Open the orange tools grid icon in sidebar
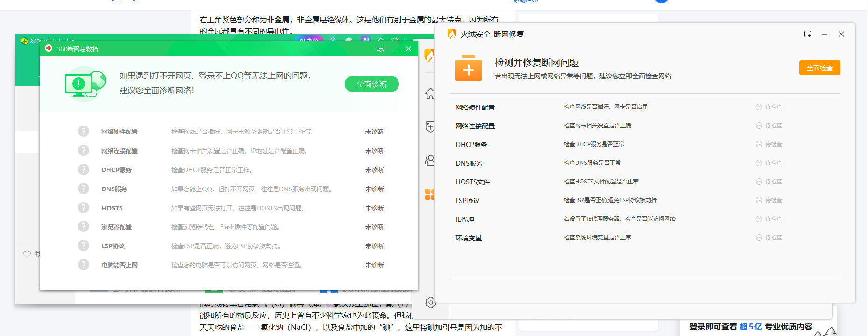Viewport: 868px width, 336px height. (x=430, y=194)
